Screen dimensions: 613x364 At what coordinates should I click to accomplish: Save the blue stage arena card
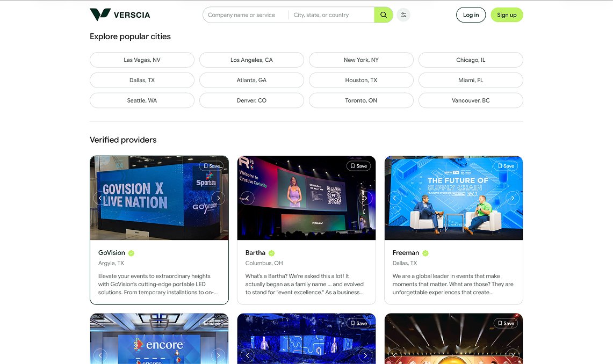(x=358, y=323)
